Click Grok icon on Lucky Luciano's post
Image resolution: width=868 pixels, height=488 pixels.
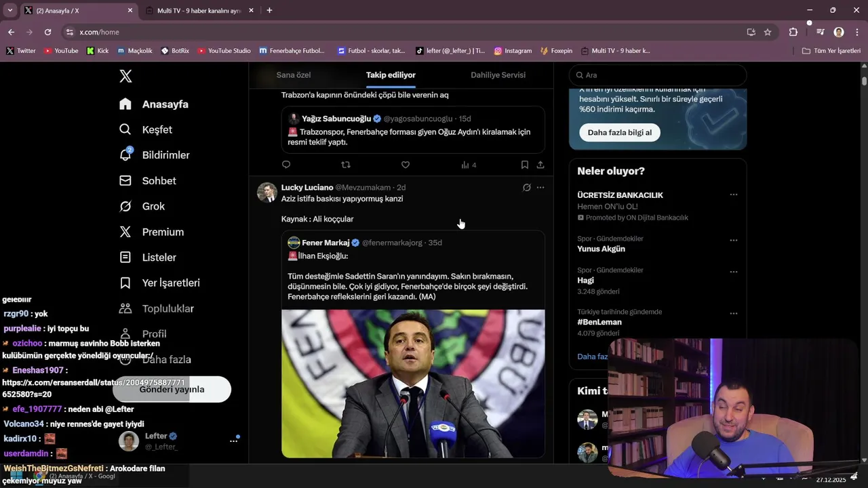(526, 188)
